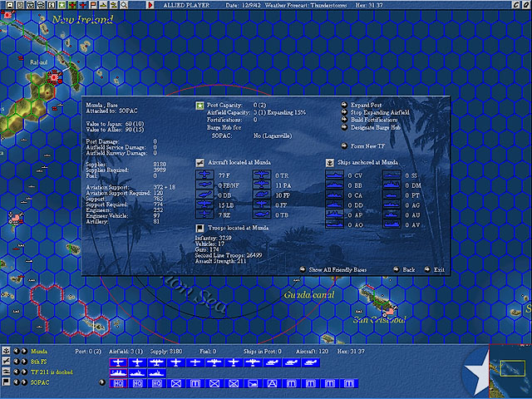Image resolution: width=532 pixels, height=399 pixels.
Task: Click the anchor icon beside Ships anchored at Munda
Action: pos(329,163)
